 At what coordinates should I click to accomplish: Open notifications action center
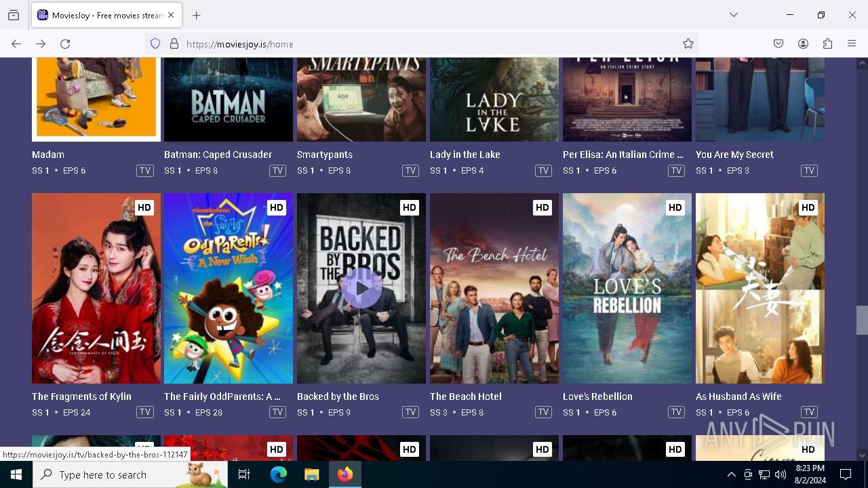846,474
